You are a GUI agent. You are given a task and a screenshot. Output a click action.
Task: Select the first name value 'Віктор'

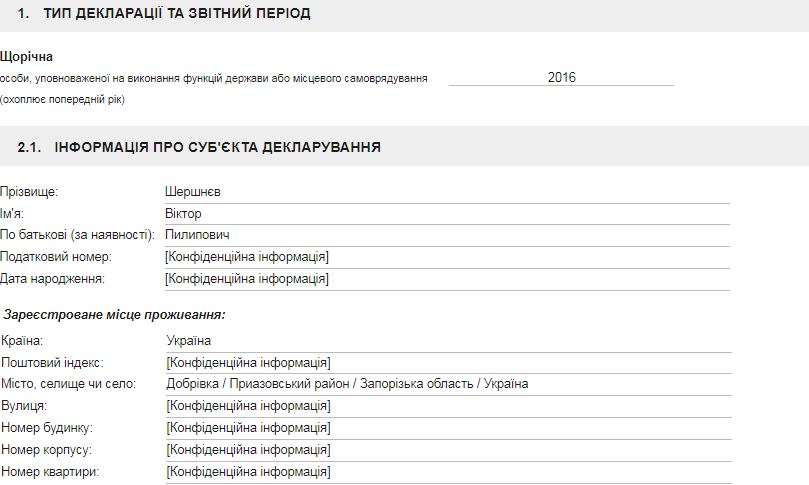pyautogui.click(x=183, y=214)
